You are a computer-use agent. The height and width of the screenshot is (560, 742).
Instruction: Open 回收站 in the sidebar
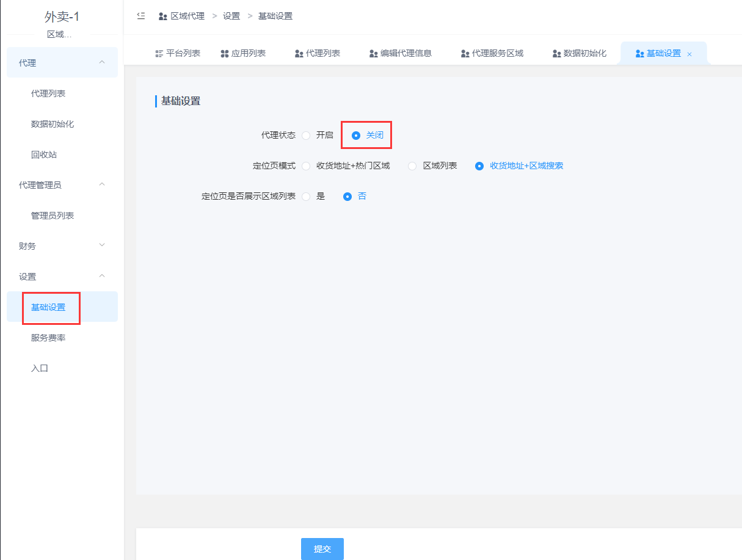pyautogui.click(x=62, y=154)
